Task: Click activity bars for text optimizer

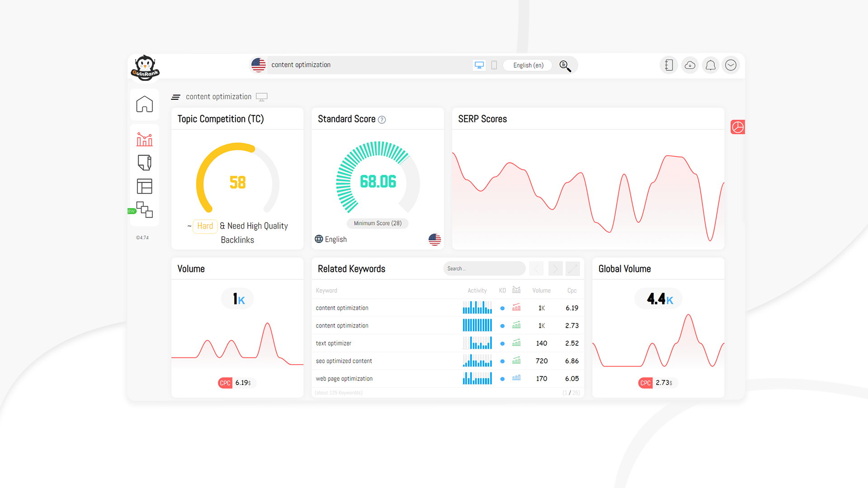Action: 477,343
